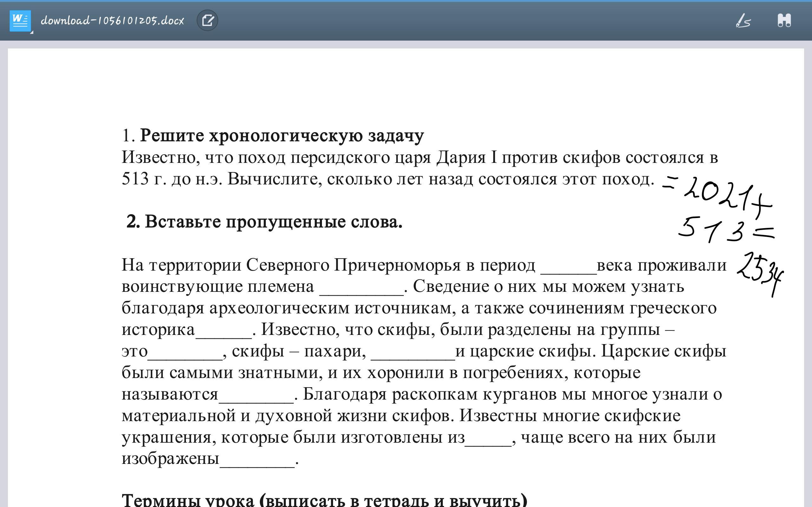
Task: Click the blank after 'изображены'
Action: (257, 462)
